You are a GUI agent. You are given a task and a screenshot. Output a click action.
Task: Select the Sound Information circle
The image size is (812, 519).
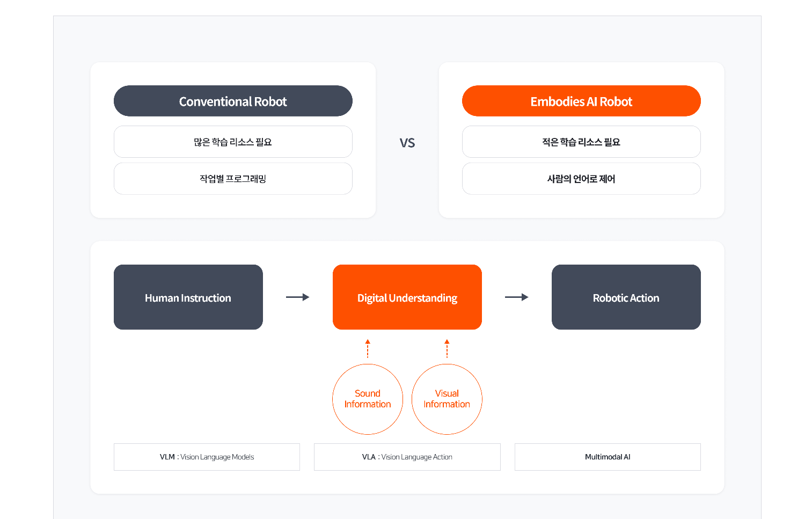pyautogui.click(x=368, y=399)
